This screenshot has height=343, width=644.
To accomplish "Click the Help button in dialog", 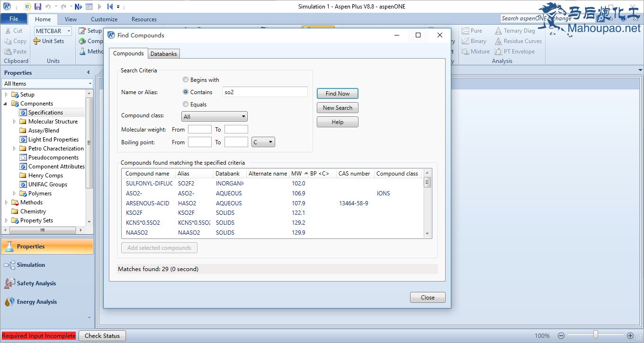I will 338,122.
